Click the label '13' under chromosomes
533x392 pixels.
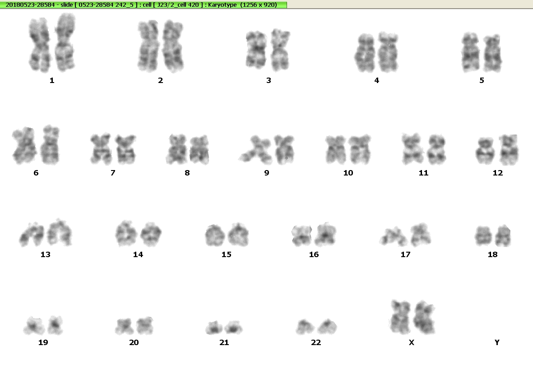click(45, 254)
